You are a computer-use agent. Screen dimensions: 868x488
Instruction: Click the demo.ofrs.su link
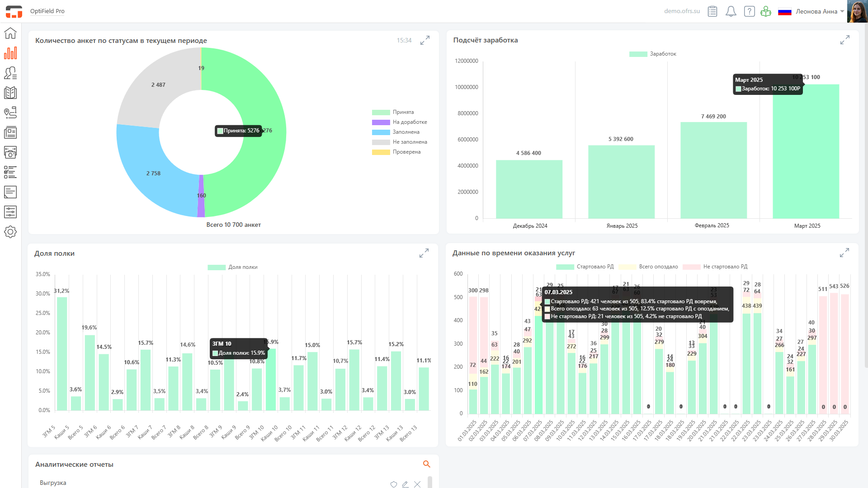(682, 11)
